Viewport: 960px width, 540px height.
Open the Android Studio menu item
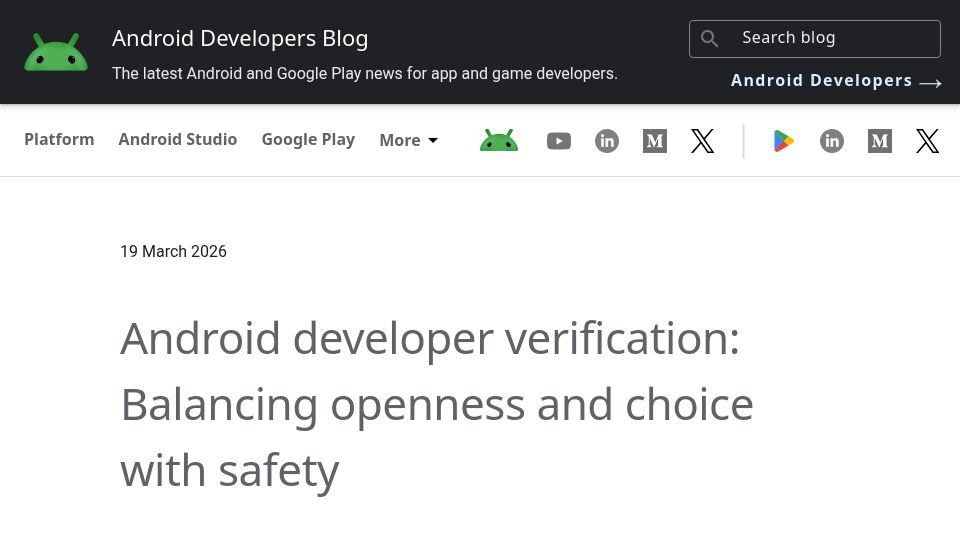[x=178, y=140]
